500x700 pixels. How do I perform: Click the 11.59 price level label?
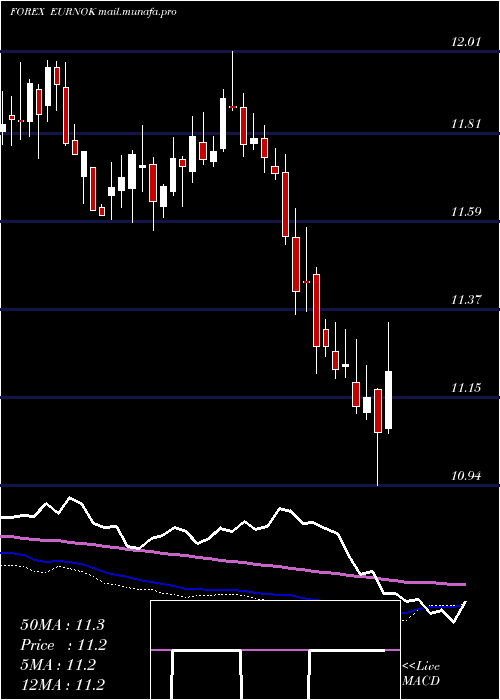[467, 212]
